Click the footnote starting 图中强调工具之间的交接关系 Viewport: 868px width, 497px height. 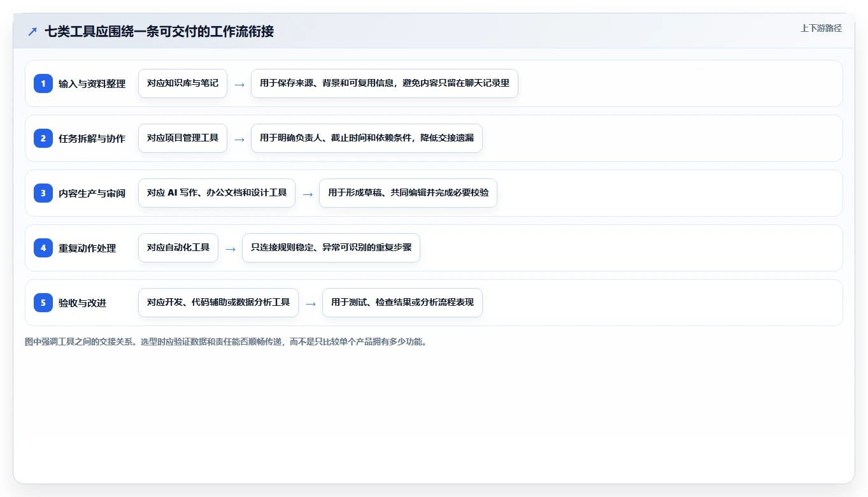[226, 342]
